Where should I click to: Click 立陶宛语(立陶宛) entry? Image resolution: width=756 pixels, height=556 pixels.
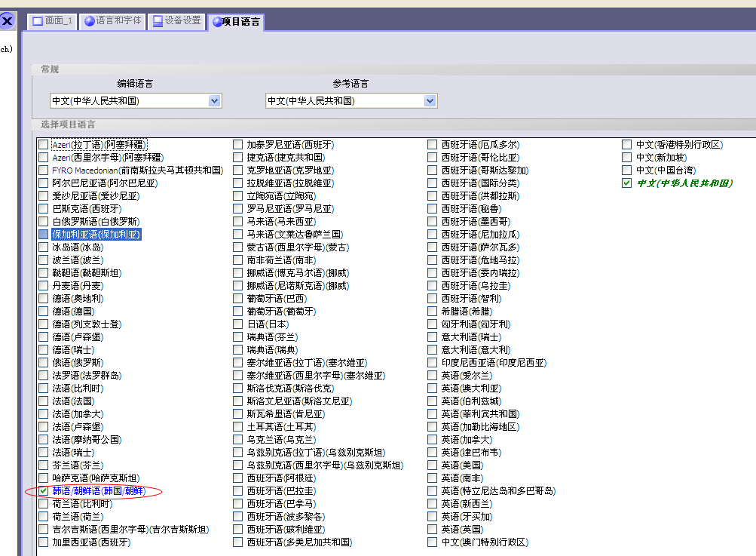(x=282, y=196)
